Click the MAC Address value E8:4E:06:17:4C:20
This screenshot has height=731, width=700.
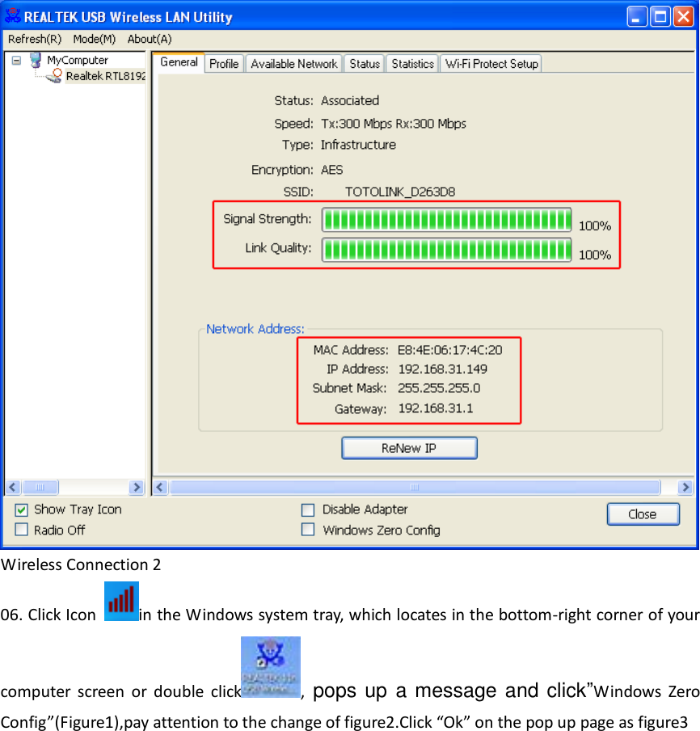click(x=449, y=350)
